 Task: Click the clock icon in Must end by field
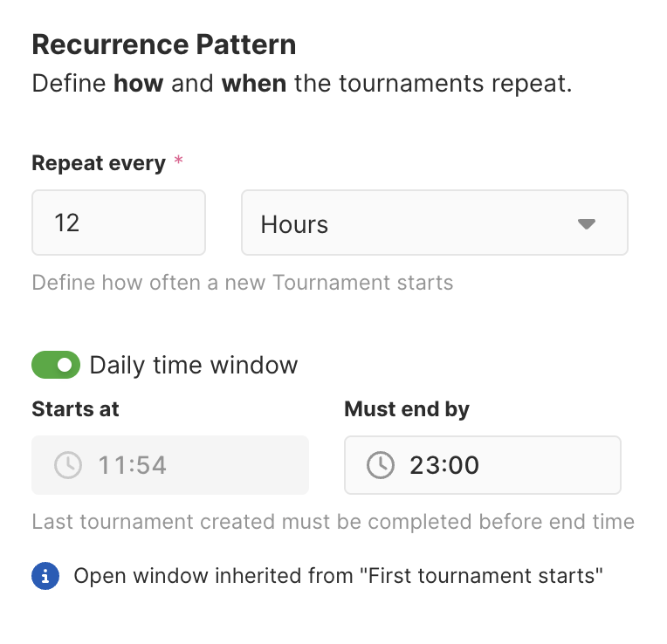(381, 465)
